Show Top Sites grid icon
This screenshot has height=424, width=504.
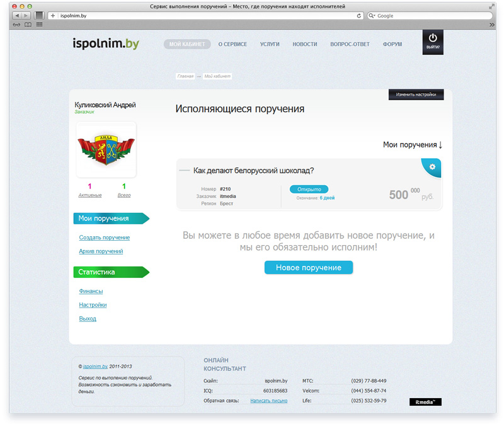click(x=39, y=25)
